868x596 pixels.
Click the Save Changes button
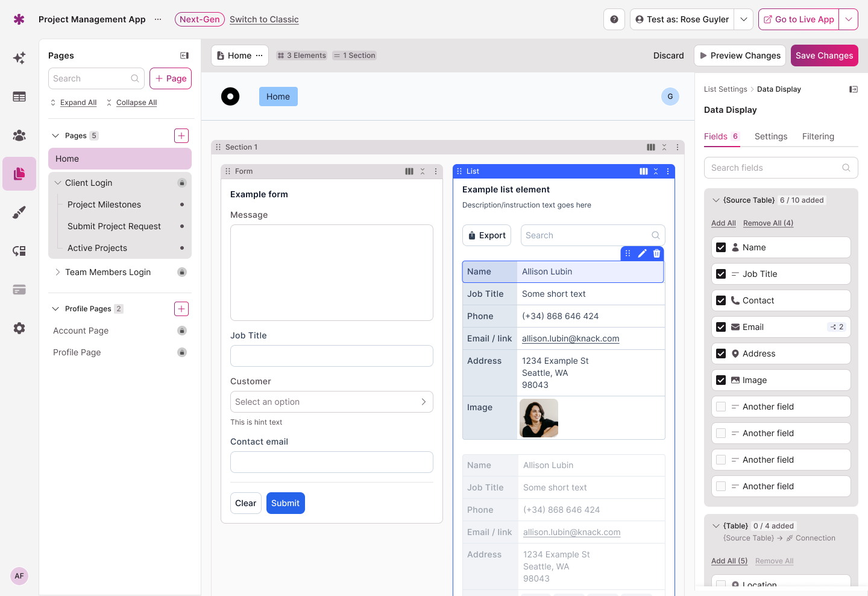(x=824, y=55)
